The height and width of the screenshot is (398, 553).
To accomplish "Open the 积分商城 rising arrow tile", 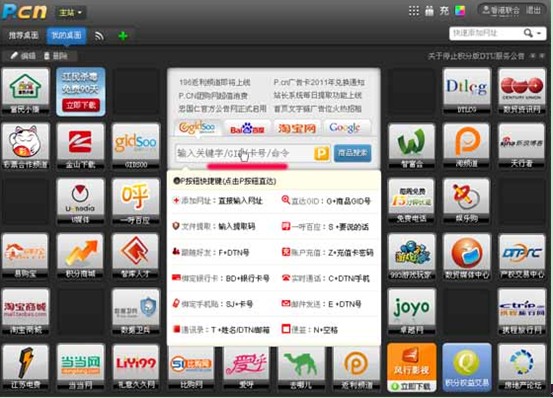I will click(80, 256).
